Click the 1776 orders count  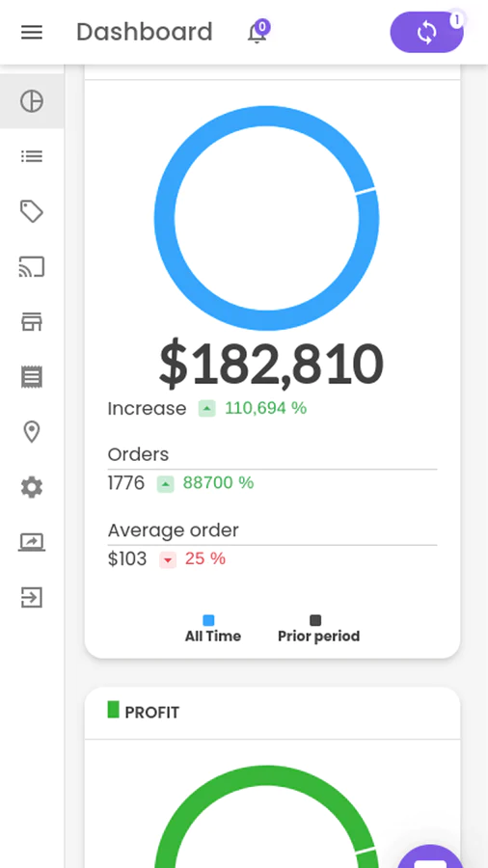coord(126,483)
